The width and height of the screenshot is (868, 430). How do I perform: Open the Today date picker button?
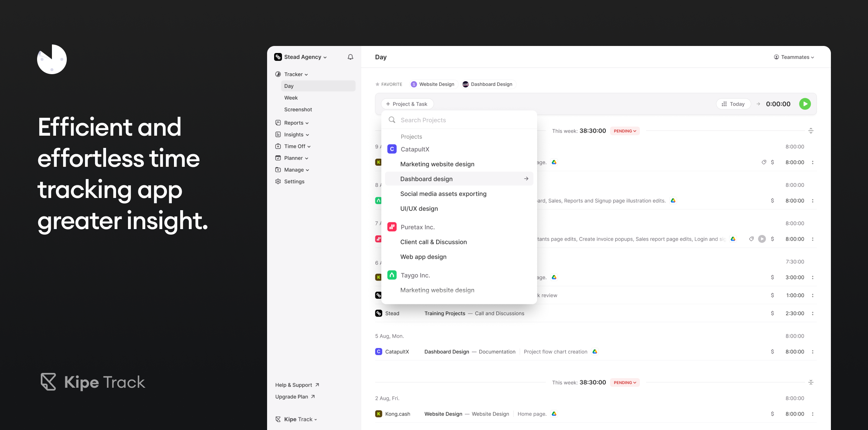[x=733, y=104]
